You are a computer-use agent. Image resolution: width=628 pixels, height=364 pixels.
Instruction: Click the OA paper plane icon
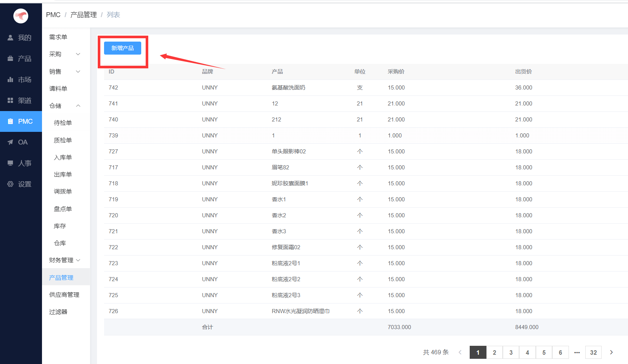tap(10, 142)
